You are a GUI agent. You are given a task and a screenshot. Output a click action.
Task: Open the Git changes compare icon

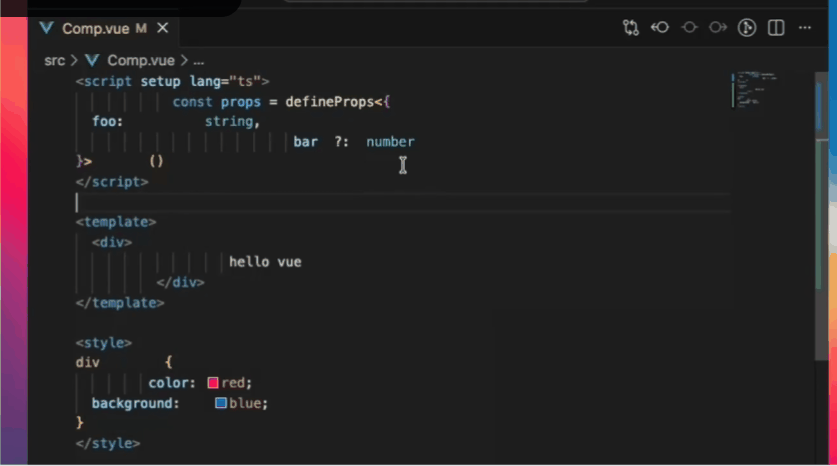click(631, 28)
